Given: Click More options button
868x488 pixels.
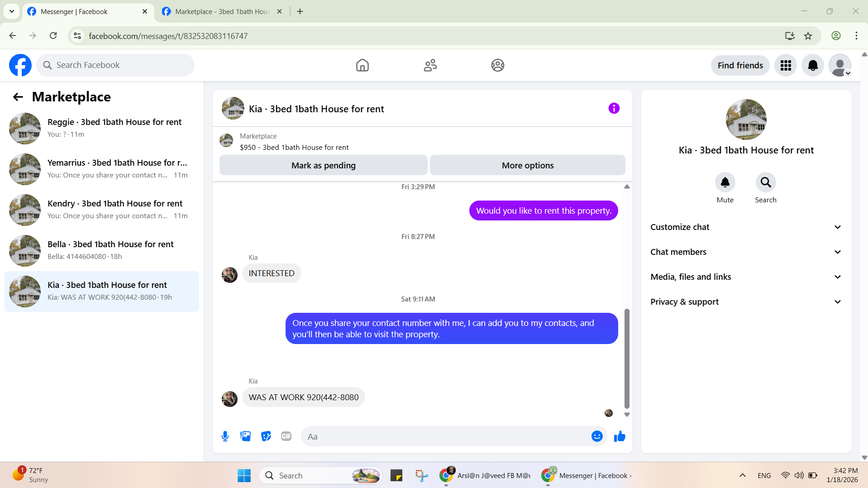Looking at the screenshot, I should 527,165.
